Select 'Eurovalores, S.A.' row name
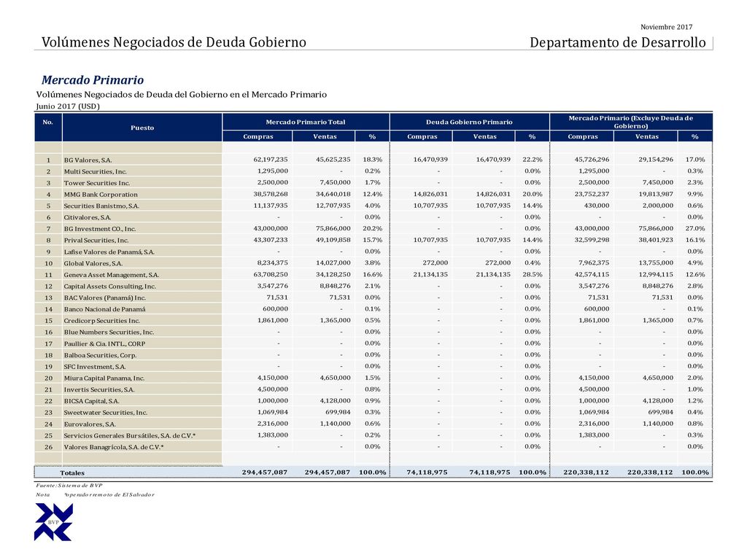 click(90, 424)
